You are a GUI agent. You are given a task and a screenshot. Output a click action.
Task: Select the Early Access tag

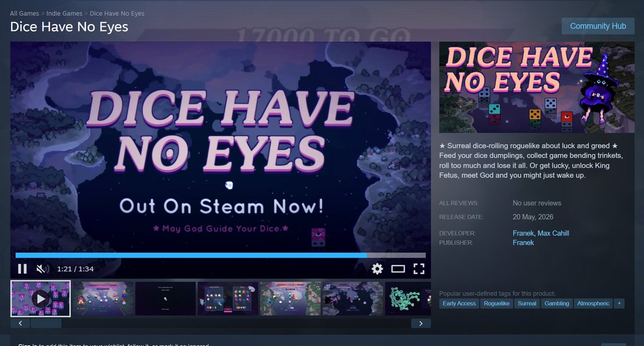pos(459,304)
